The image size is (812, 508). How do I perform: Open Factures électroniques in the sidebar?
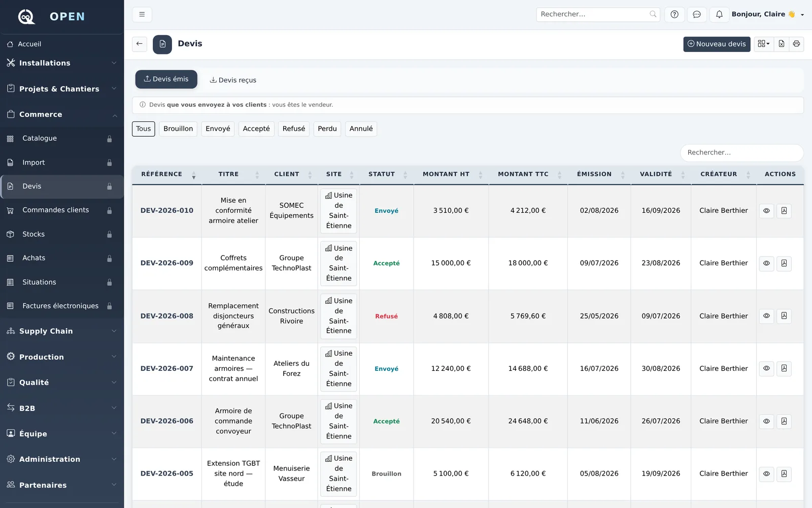click(x=62, y=306)
